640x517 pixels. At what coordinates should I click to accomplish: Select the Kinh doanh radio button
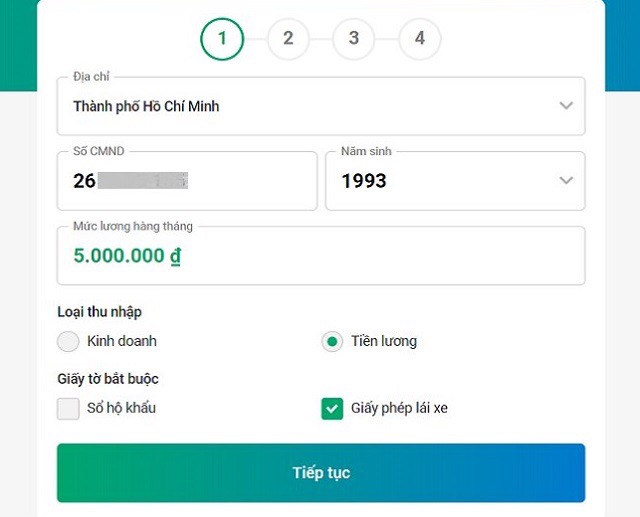(68, 341)
